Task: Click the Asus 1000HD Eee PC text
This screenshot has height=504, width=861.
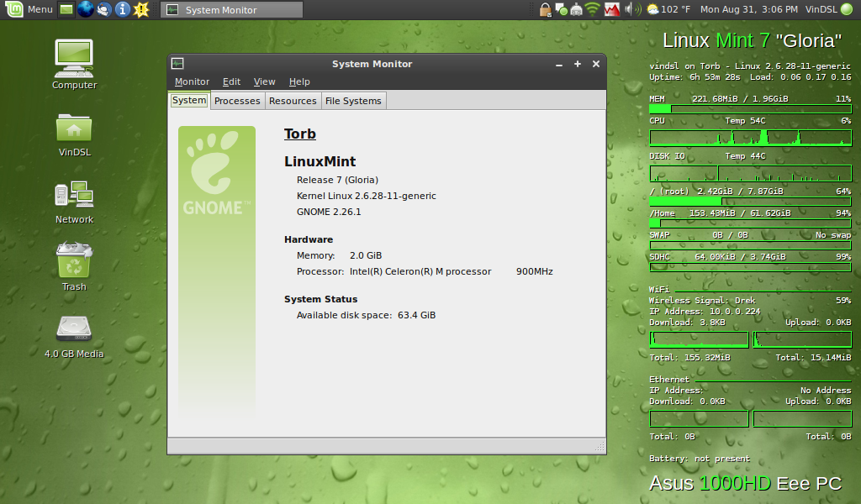Action: point(745,483)
